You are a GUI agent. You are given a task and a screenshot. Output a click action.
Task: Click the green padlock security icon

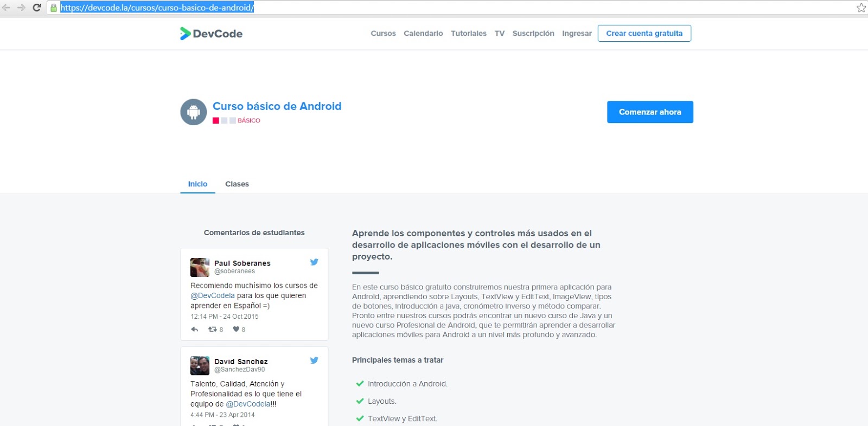[x=54, y=8]
